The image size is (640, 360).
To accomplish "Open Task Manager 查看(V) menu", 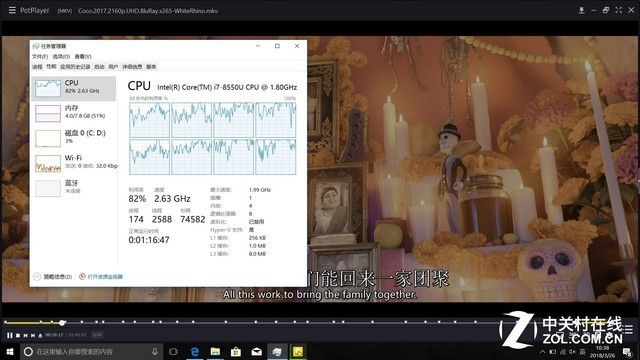I will (x=83, y=56).
